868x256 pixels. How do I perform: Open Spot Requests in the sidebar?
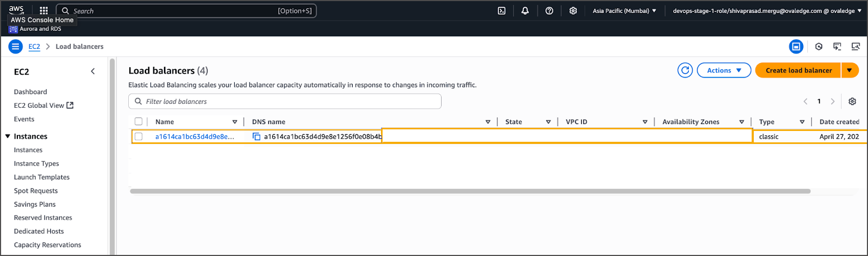tap(36, 191)
